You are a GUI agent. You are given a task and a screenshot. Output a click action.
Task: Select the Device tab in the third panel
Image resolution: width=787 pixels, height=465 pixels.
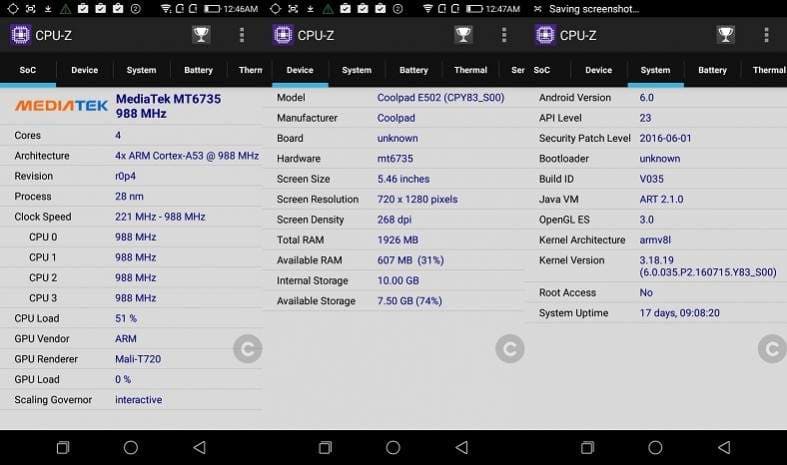598,70
